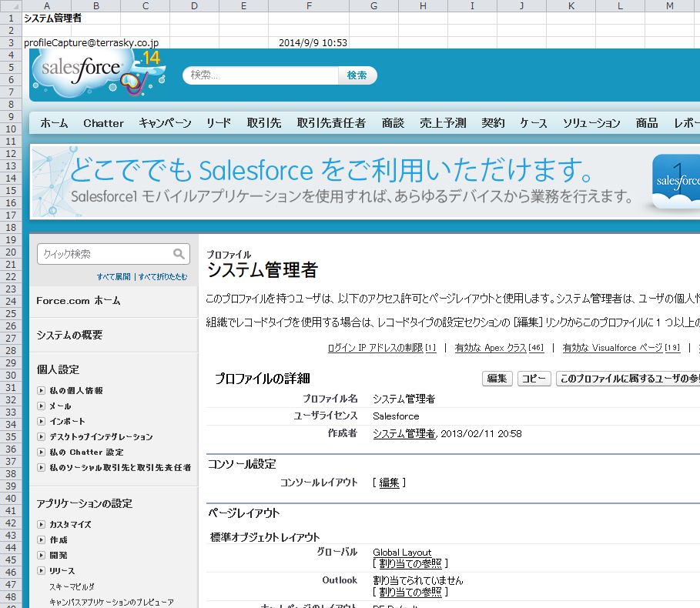Open the リード tab

(219, 123)
